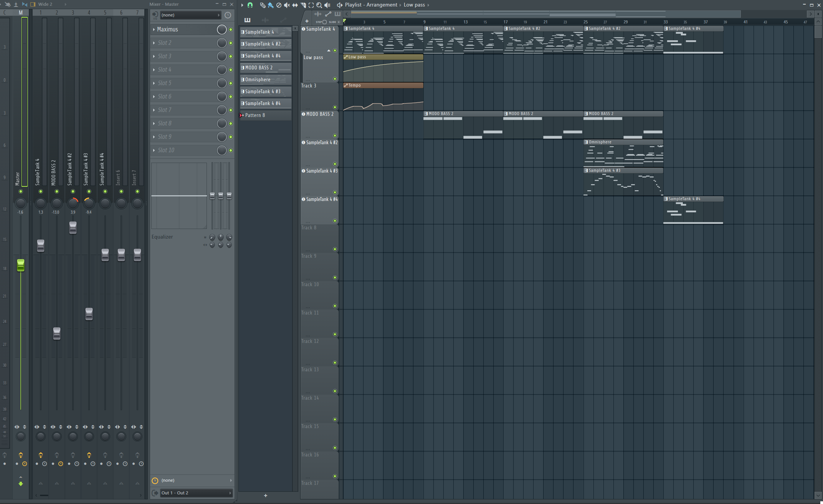Add a new pattern with plus button
This screenshot has height=504, width=823.
[265, 496]
